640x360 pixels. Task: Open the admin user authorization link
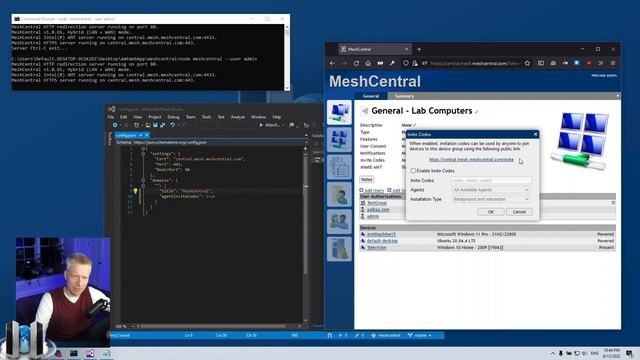point(373,216)
